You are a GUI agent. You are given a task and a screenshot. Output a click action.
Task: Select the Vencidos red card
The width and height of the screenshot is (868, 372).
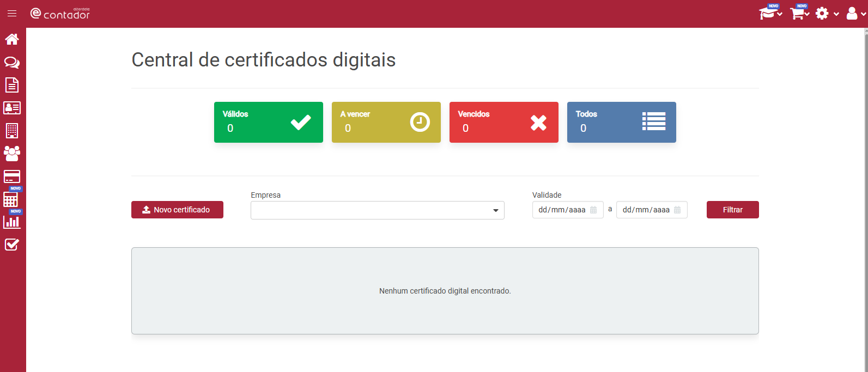tap(504, 122)
